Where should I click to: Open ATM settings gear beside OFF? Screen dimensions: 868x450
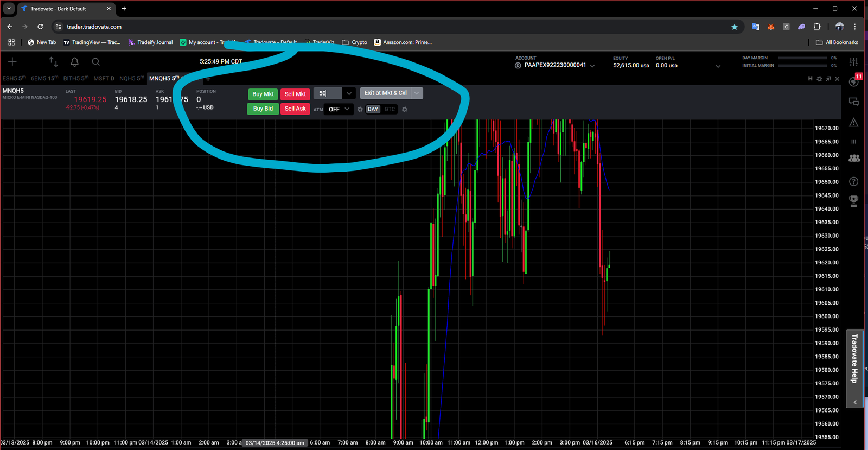click(360, 109)
